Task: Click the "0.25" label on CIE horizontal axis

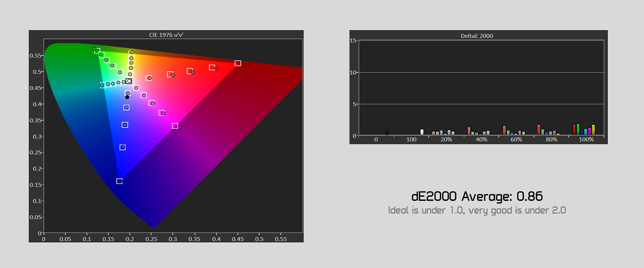Action: click(x=151, y=239)
